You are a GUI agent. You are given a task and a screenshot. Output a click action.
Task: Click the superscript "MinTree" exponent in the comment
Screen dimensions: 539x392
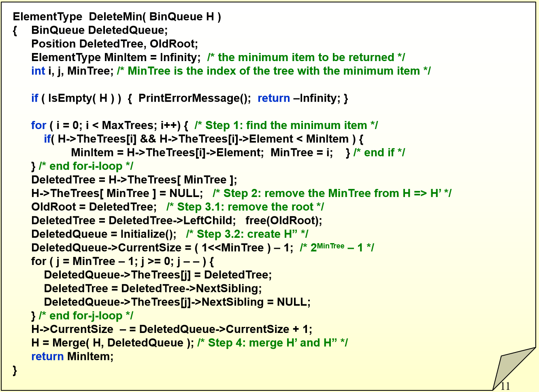coord(330,246)
